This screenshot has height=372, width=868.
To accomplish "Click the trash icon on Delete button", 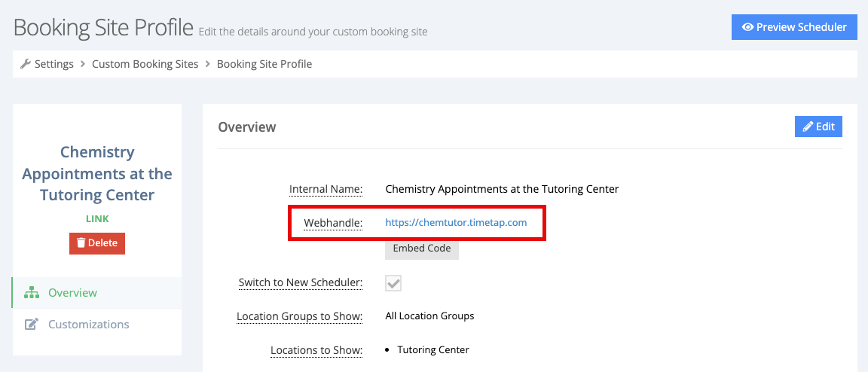I will point(81,243).
